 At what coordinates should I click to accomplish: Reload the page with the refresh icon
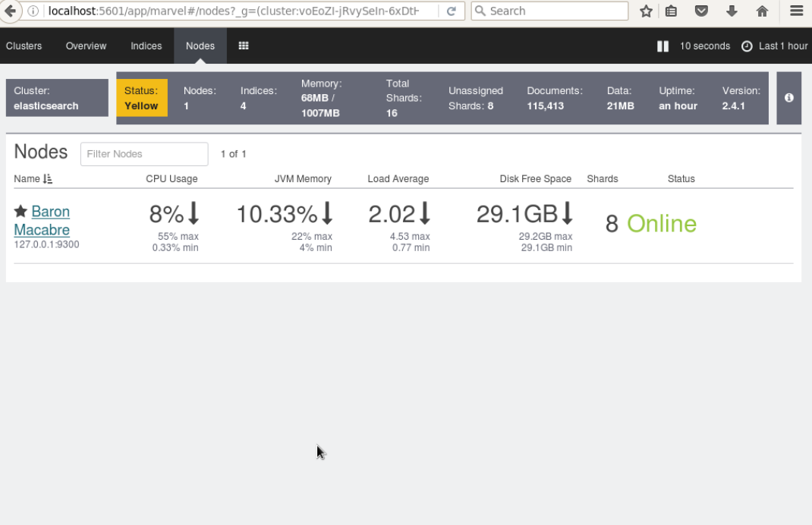click(x=451, y=11)
